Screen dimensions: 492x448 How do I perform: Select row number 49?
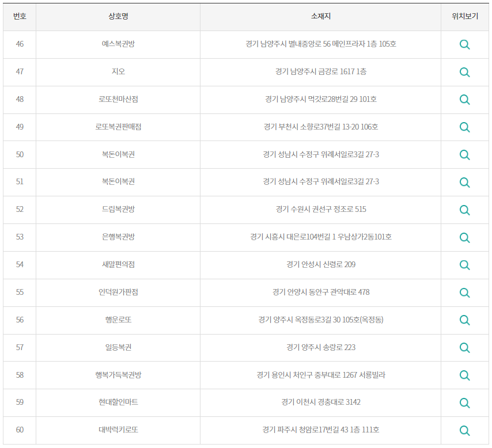click(20, 127)
